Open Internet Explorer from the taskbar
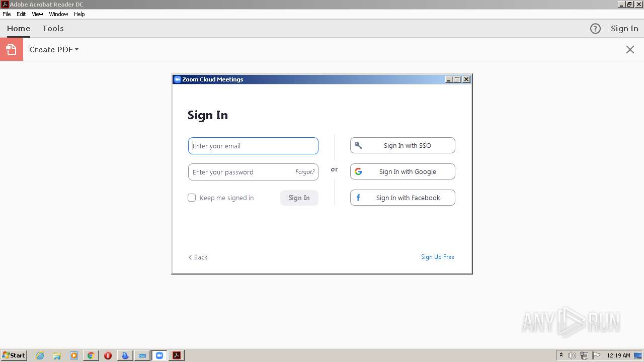This screenshot has height=362, width=644. (40, 355)
